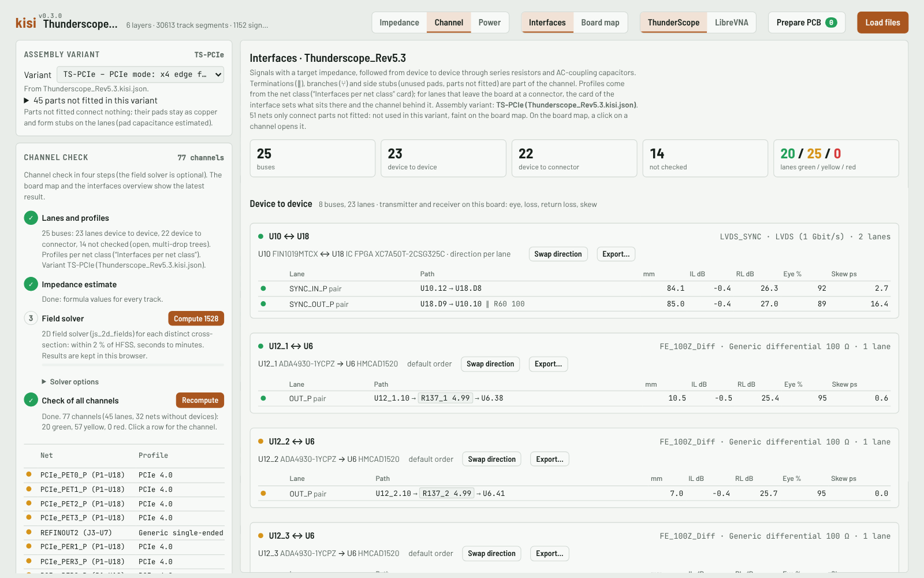The image size is (924, 578).
Task: Swap direction for U12_1 ↔ U6
Action: pos(490,364)
